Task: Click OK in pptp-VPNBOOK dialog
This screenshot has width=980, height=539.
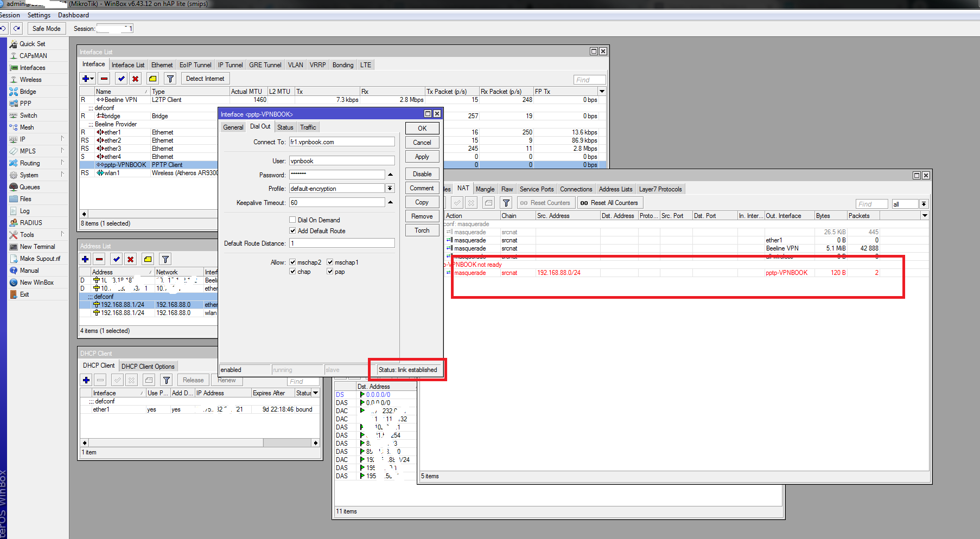Action: click(x=422, y=129)
